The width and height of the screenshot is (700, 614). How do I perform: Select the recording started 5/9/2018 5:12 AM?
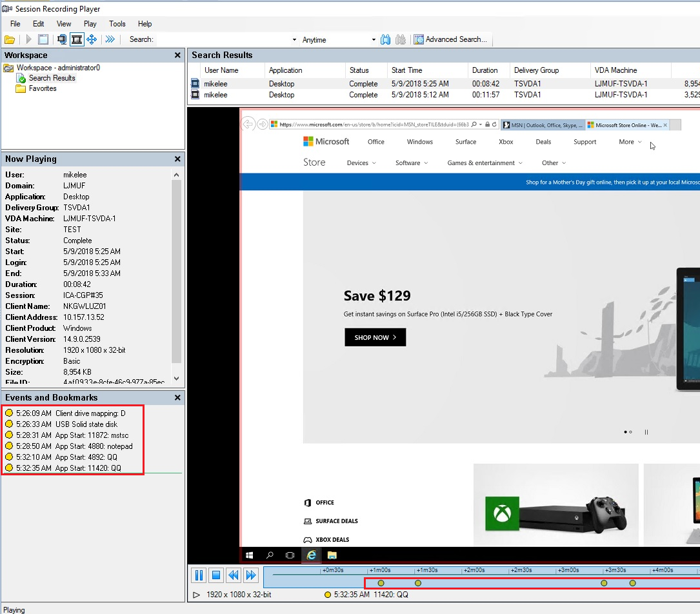pyautogui.click(x=445, y=95)
